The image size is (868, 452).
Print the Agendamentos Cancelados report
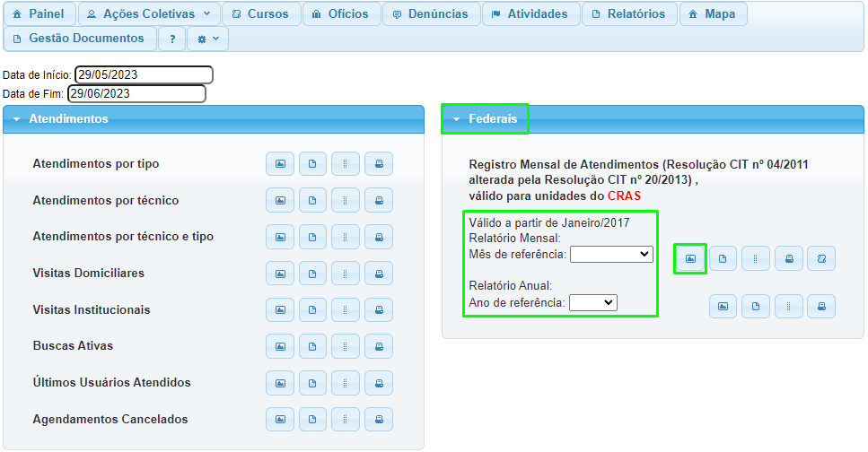[x=379, y=420]
